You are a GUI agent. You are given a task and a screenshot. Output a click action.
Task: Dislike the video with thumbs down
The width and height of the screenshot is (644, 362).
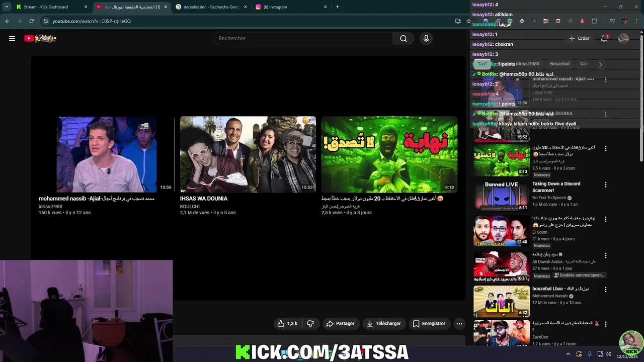pyautogui.click(x=310, y=324)
